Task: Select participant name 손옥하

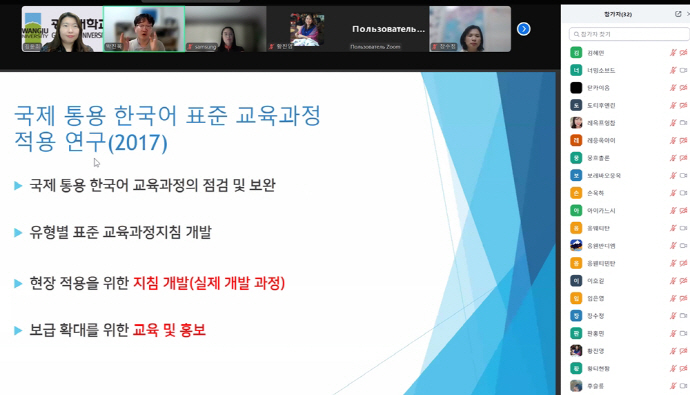Action: pos(595,193)
